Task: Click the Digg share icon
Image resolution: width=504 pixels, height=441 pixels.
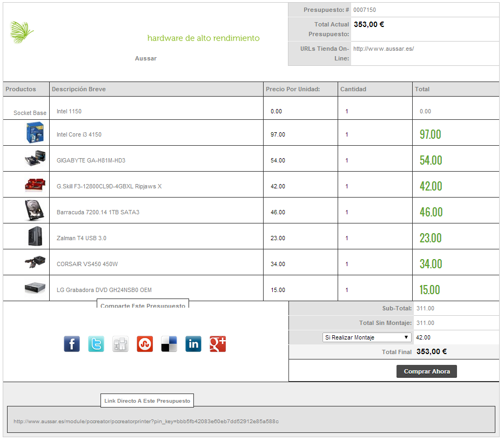Action: click(120, 344)
